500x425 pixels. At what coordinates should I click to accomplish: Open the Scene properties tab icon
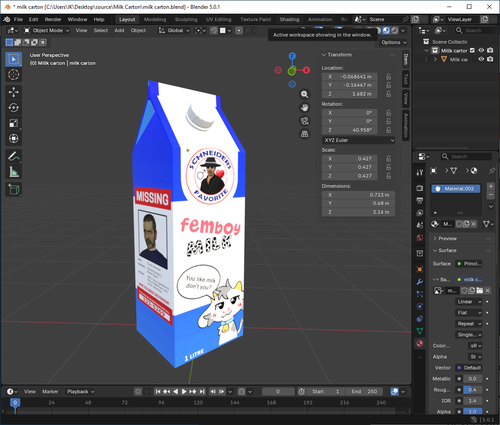coord(420,225)
